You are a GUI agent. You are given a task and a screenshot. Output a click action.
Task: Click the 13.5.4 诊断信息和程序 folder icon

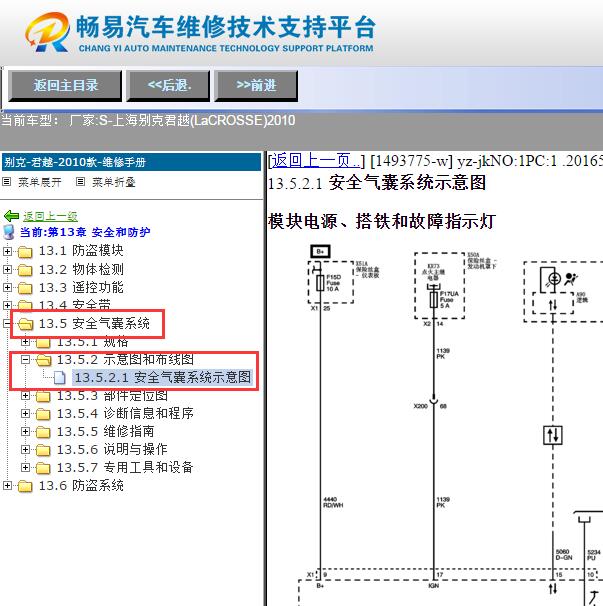coord(43,414)
